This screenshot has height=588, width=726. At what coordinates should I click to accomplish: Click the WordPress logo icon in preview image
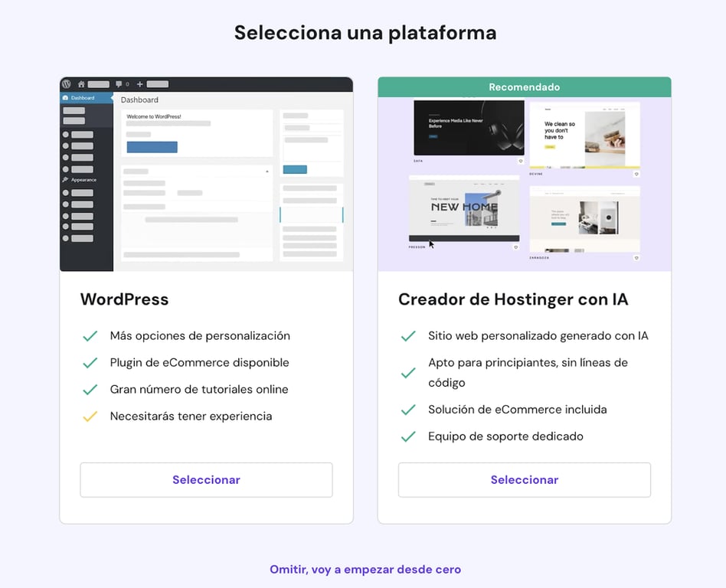pos(67,83)
